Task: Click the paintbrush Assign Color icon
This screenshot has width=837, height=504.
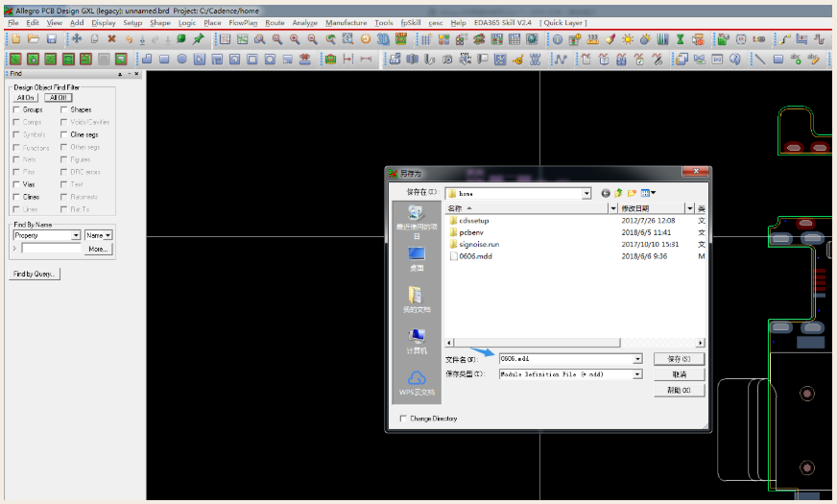Action: [x=610, y=39]
